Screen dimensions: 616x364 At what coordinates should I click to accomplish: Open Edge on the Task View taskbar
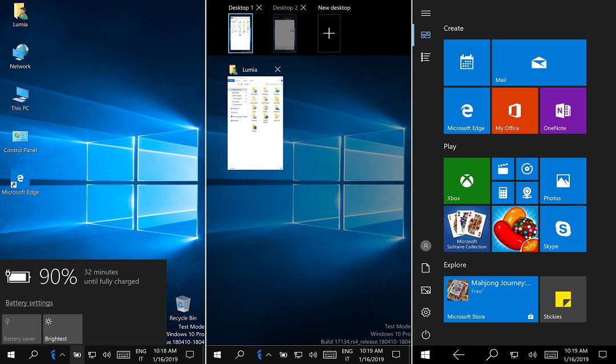pos(259,354)
